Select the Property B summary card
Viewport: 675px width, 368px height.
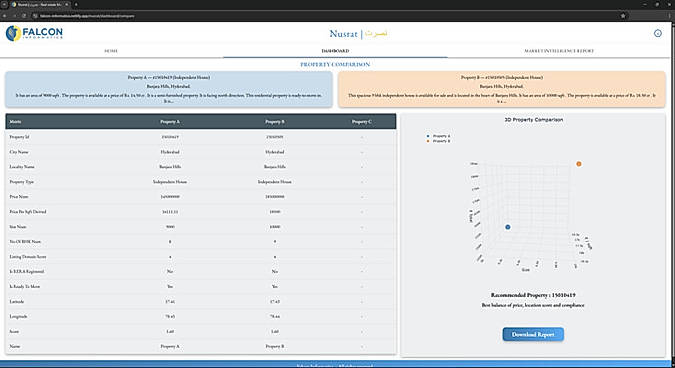click(502, 89)
